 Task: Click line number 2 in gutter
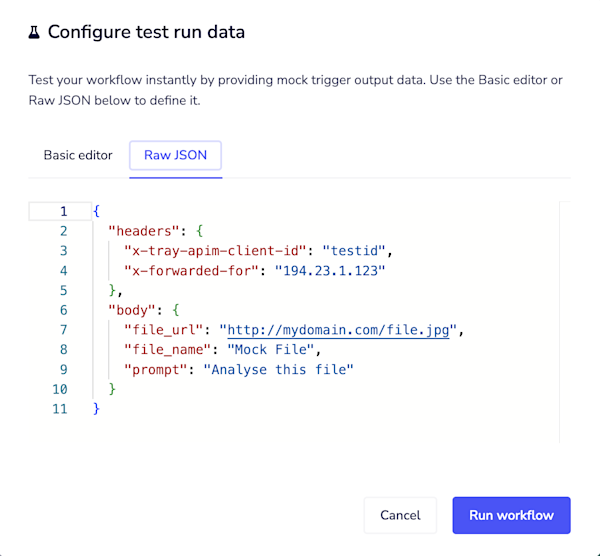[x=63, y=231]
